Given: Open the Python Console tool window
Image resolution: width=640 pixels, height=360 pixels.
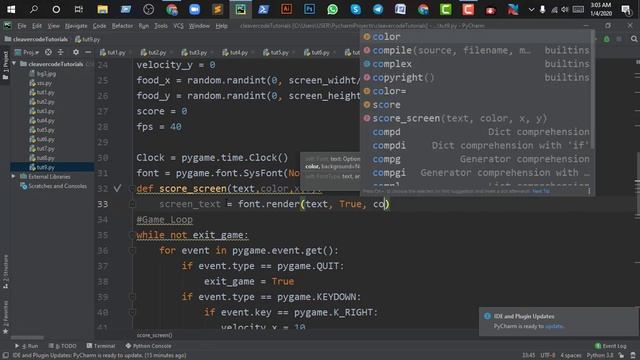Looking at the screenshot, I should 148,346.
